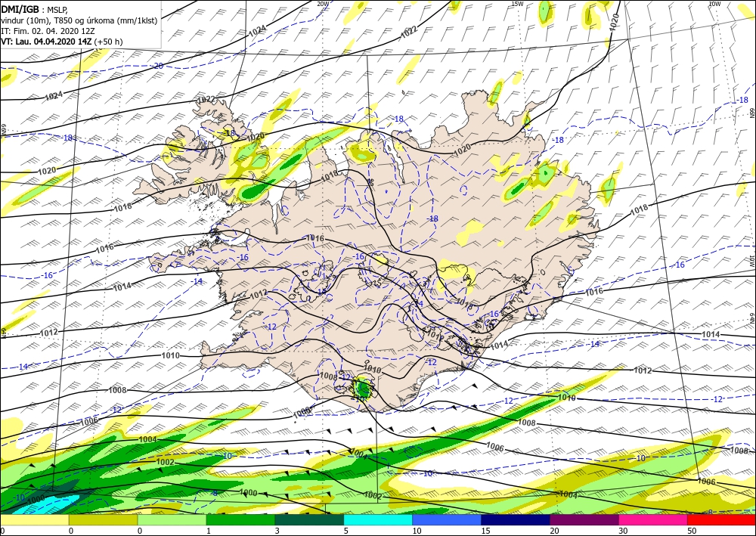The image size is (756, 536).
Task: Select the red 50+ mm legend band
Action: pos(722,520)
